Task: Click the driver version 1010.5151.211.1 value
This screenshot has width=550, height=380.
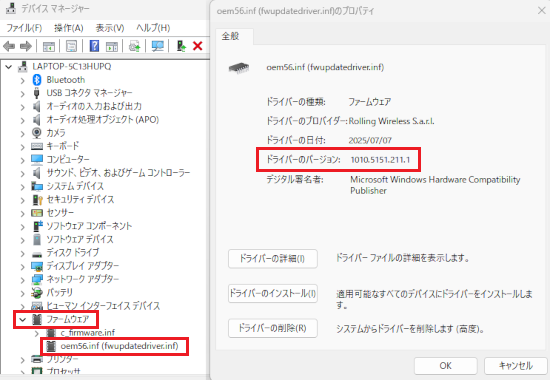Action: coord(380,160)
